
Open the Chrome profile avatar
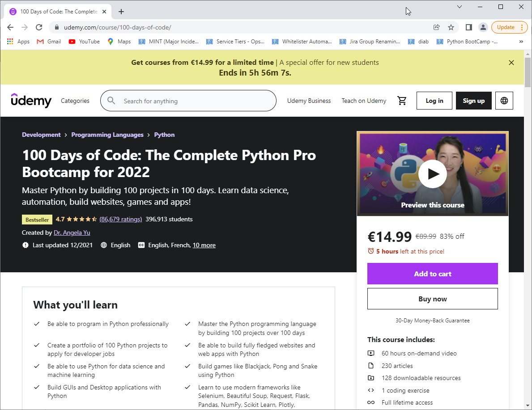[x=483, y=27]
